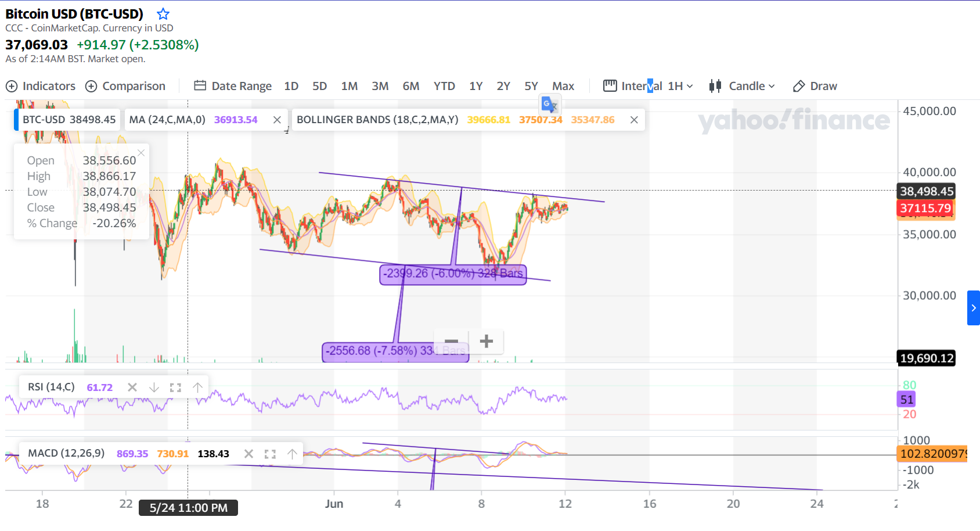The image size is (980, 531).
Task: Expand the Interval 1H dropdown
Action: pyautogui.click(x=648, y=86)
